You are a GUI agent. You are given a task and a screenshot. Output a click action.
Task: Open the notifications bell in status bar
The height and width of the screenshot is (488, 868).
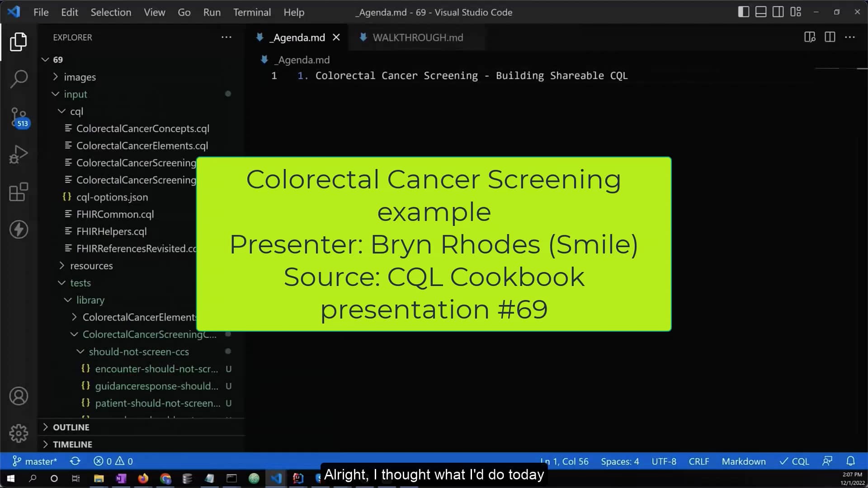point(851,461)
